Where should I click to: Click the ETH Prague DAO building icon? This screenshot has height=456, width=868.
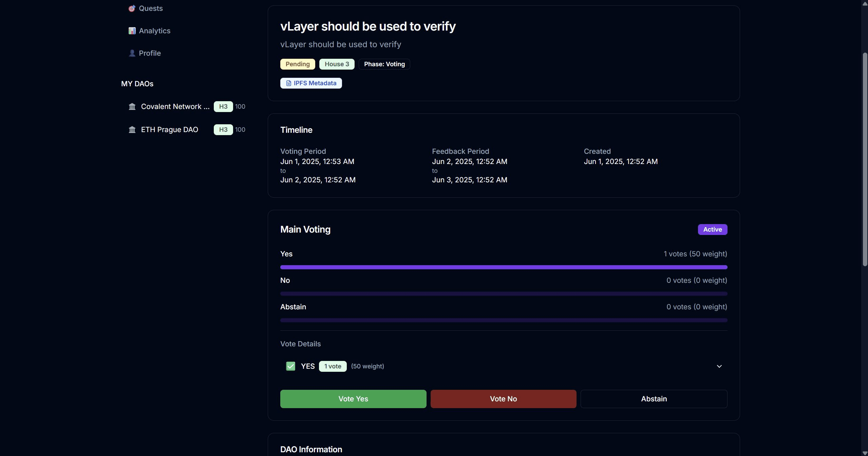pos(132,130)
